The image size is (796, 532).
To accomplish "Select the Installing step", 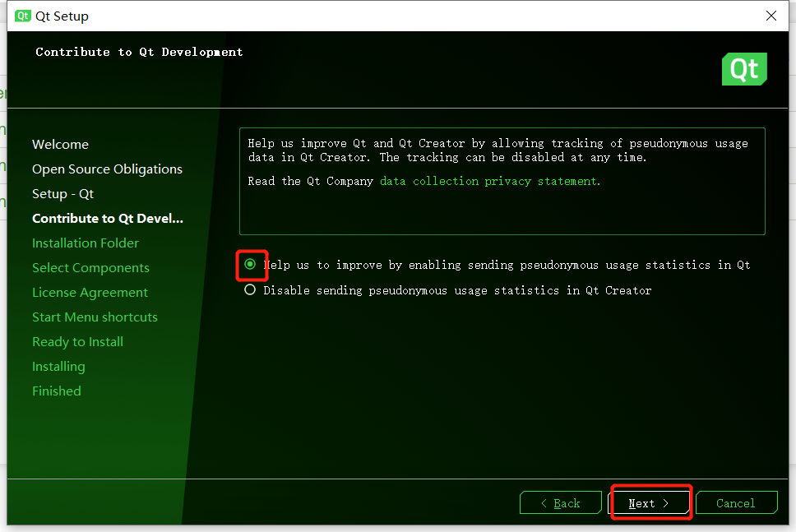I will click(x=58, y=367).
